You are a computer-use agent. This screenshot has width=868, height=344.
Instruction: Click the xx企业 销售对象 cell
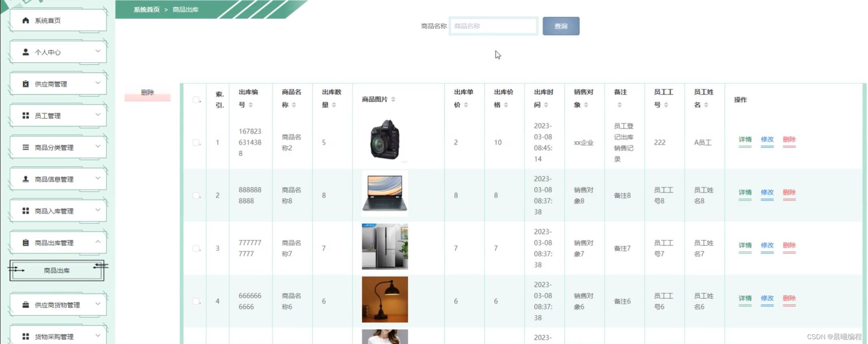pos(584,143)
